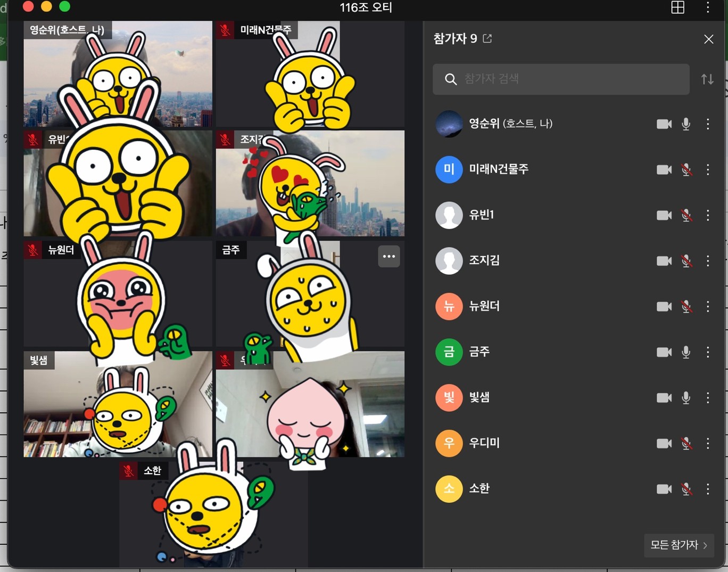This screenshot has height=572, width=728.
Task: Click the orange 뉴 avatar
Action: [449, 307]
